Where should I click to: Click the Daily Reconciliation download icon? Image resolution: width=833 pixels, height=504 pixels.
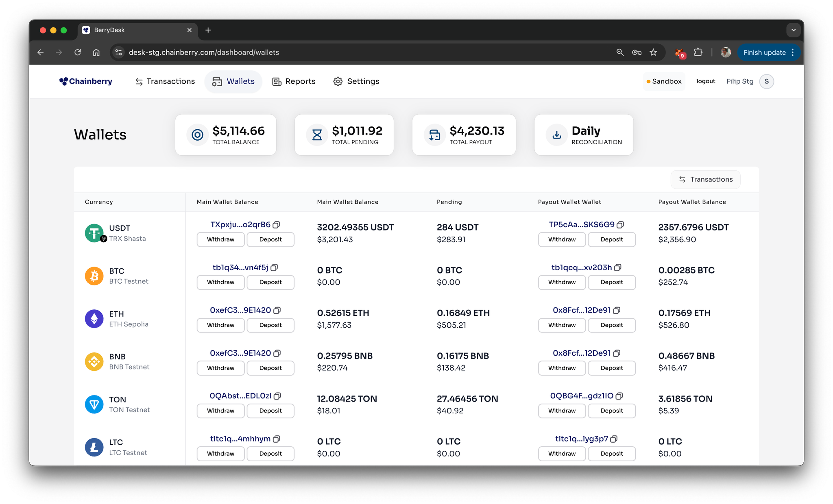557,135
